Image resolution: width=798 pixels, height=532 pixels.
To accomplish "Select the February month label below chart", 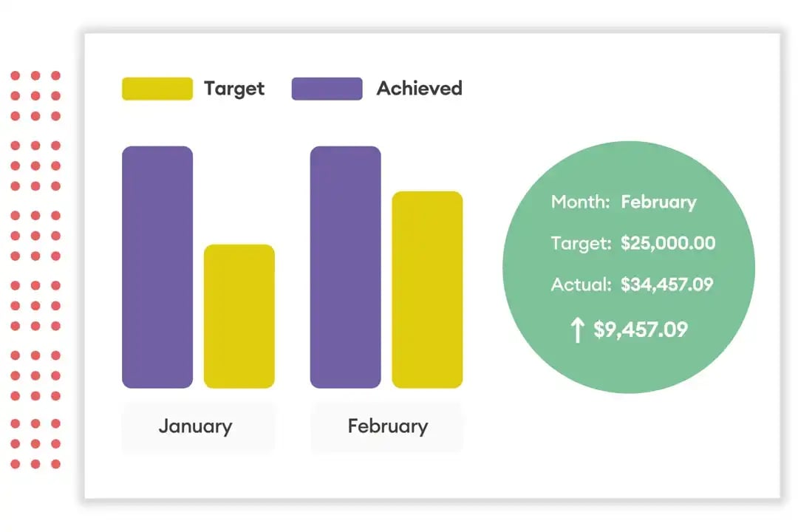I will tap(387, 426).
